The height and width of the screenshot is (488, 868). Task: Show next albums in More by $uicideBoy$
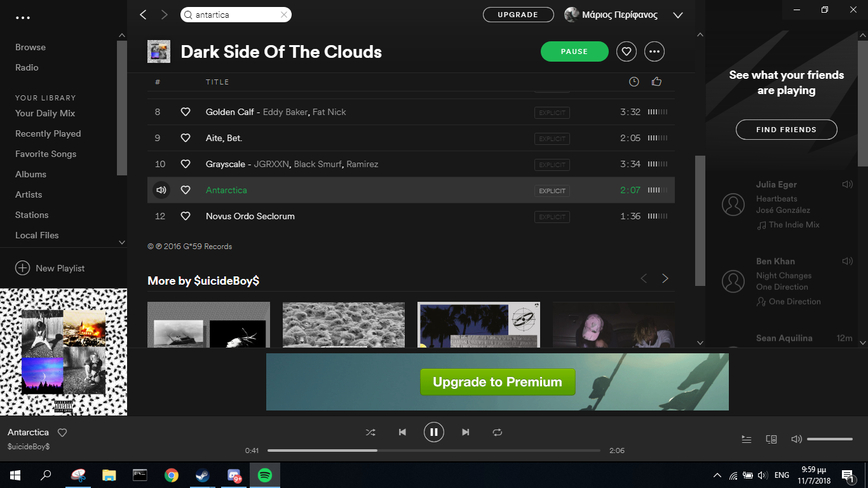click(x=665, y=278)
